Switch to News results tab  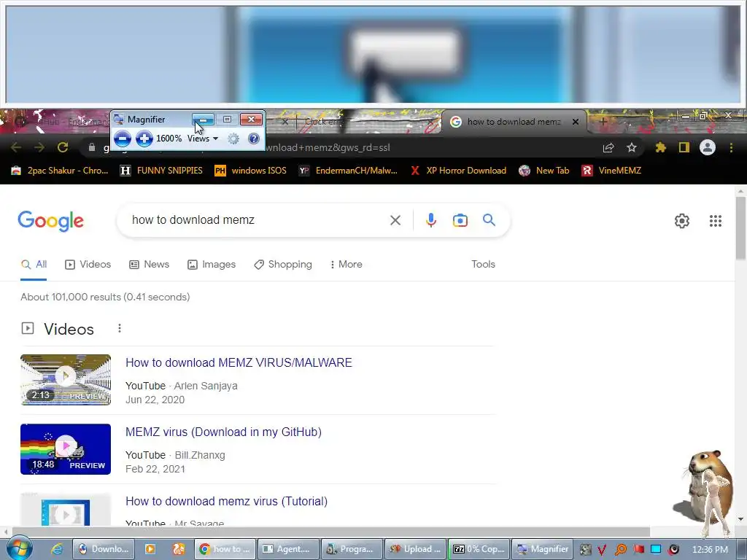pos(149,264)
